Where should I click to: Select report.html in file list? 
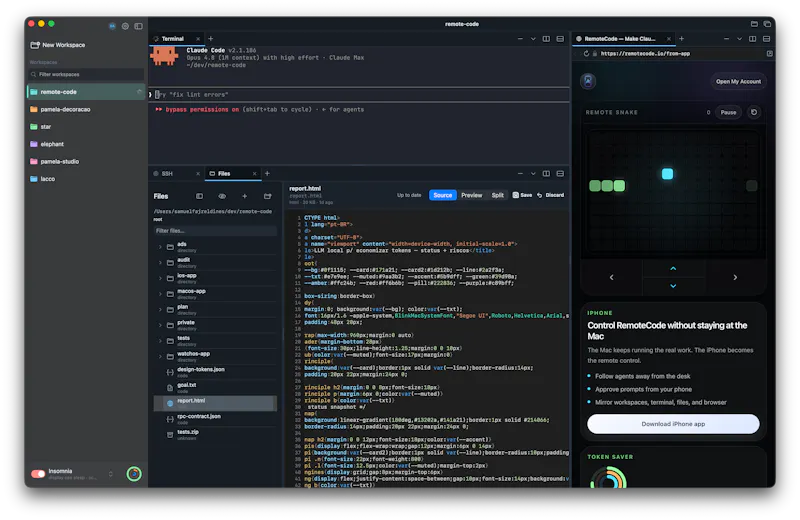[x=215, y=403]
